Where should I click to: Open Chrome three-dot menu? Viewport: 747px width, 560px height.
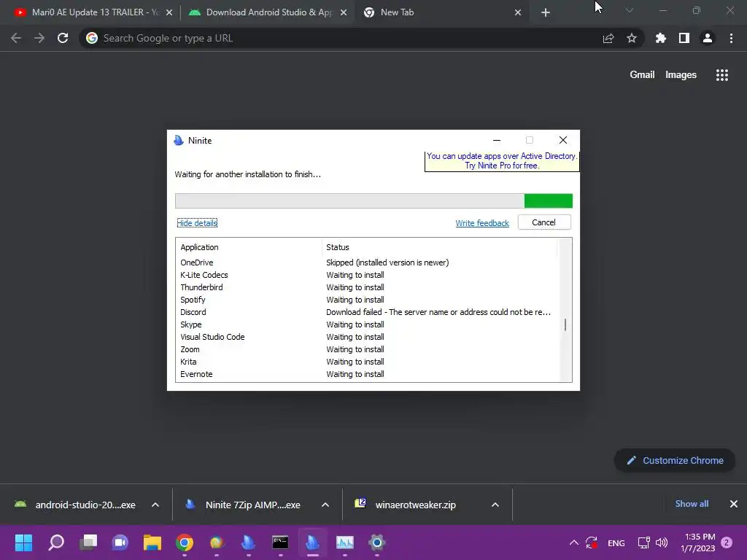(x=731, y=38)
